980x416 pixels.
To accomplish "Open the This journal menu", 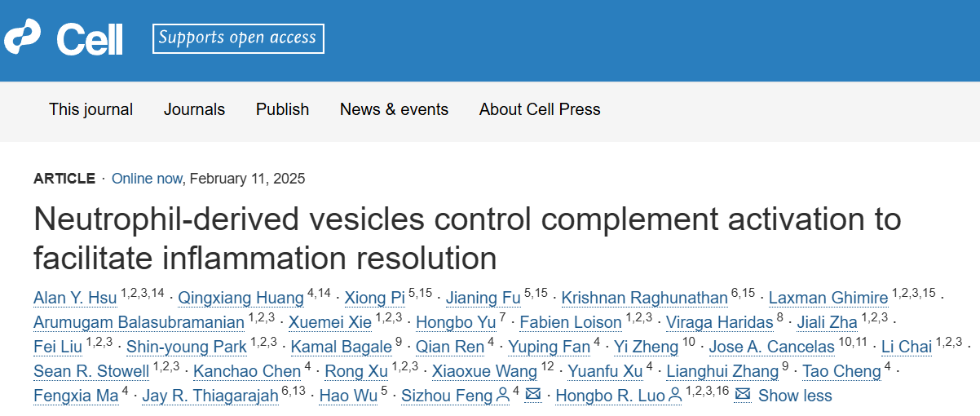I will point(90,109).
